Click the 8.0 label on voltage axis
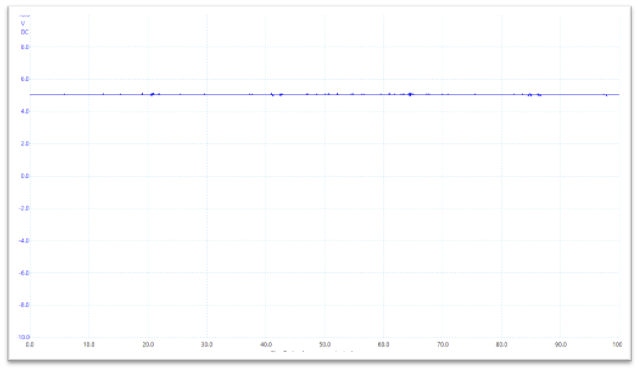Viewport: 639px width, 371px height. click(x=25, y=47)
